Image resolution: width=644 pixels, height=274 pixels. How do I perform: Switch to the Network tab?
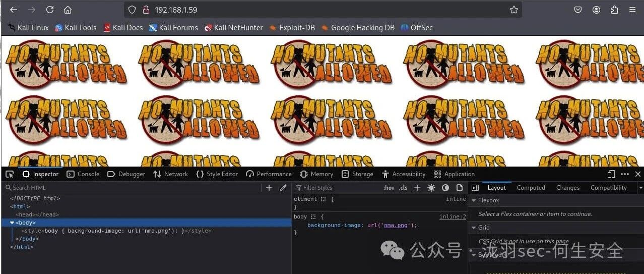[170, 174]
